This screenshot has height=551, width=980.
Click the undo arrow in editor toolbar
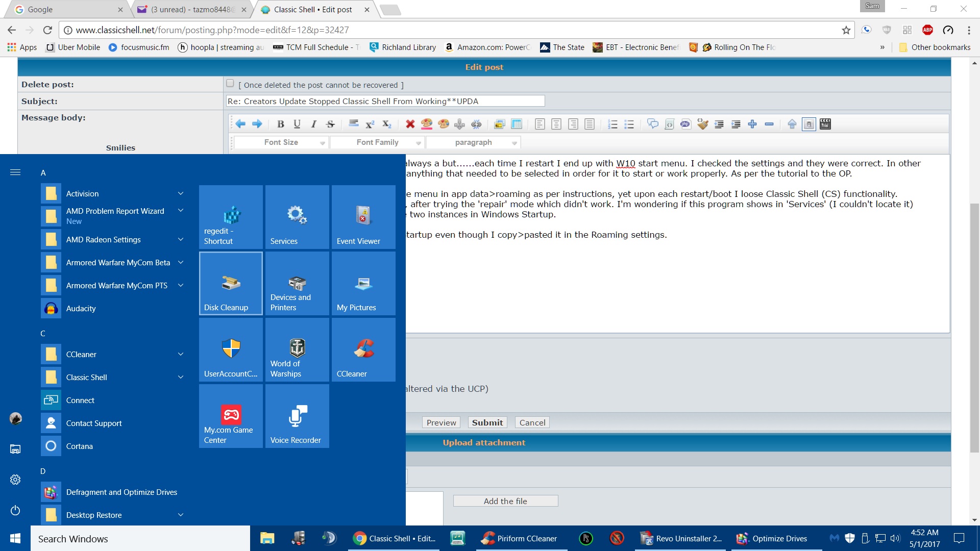tap(240, 124)
